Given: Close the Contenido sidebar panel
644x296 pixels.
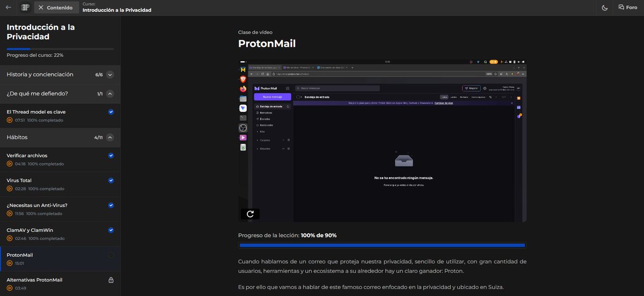Looking at the screenshot, I should 56,8.
